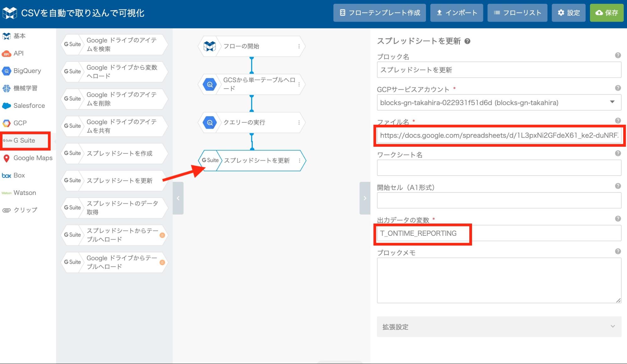The height and width of the screenshot is (364, 627).
Task: Open the フローリスト button
Action: click(518, 13)
